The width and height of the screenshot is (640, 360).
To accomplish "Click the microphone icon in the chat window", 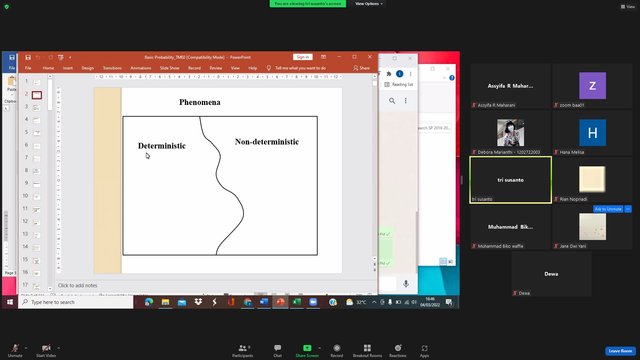I will click(406, 284).
